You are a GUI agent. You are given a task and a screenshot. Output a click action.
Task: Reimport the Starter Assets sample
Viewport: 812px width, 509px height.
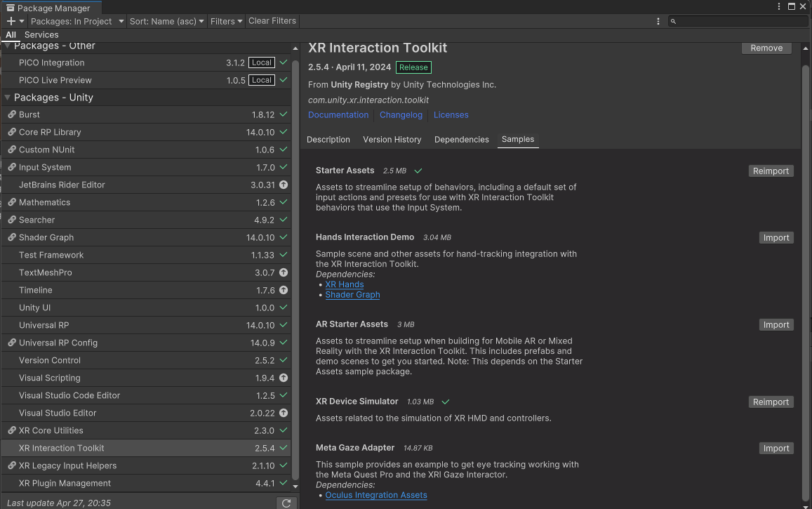pyautogui.click(x=771, y=171)
